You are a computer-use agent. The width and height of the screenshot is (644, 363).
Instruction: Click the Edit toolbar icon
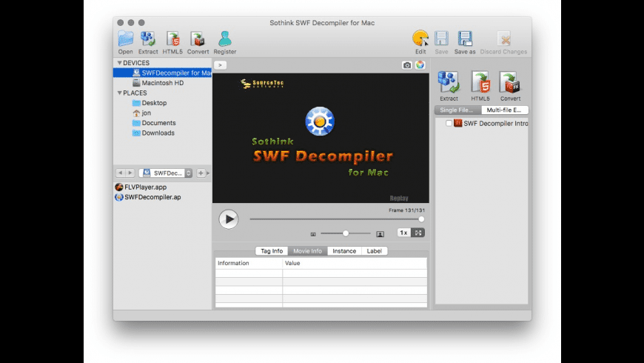[x=420, y=42]
